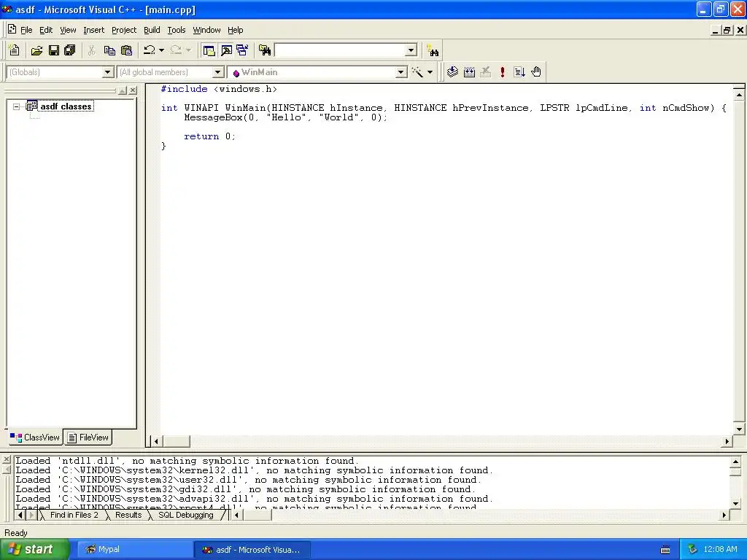Copy selection using toolbar icon
The width and height of the screenshot is (747, 560).
click(x=109, y=50)
